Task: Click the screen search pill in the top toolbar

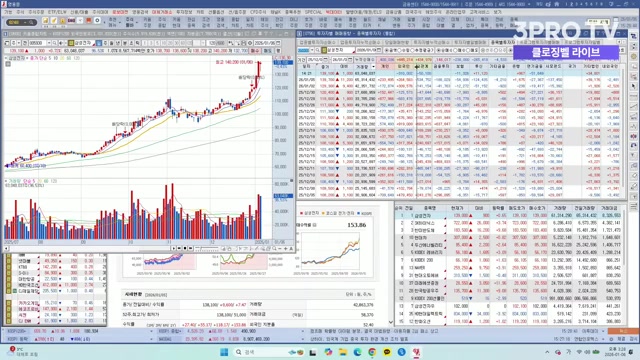Action: tap(22, 22)
